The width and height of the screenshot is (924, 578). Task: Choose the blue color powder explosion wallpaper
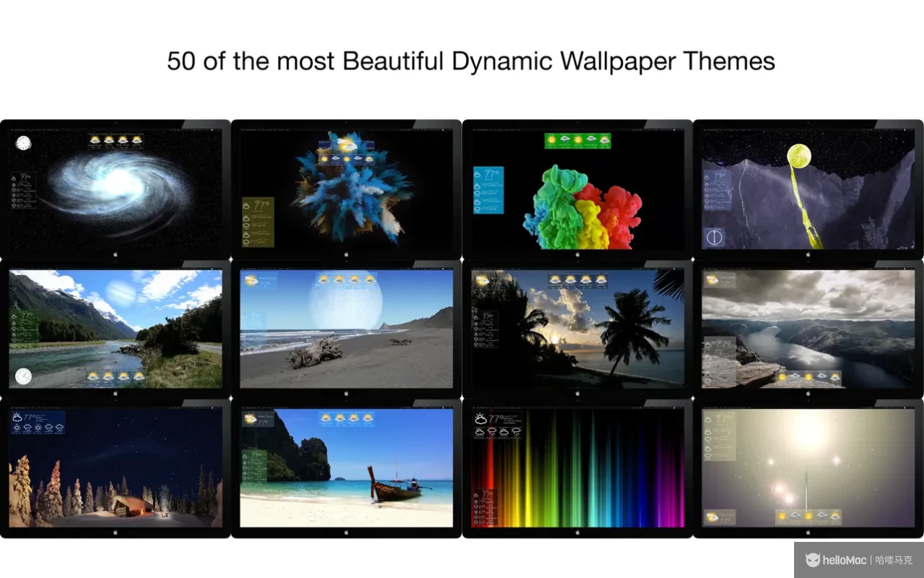click(346, 189)
